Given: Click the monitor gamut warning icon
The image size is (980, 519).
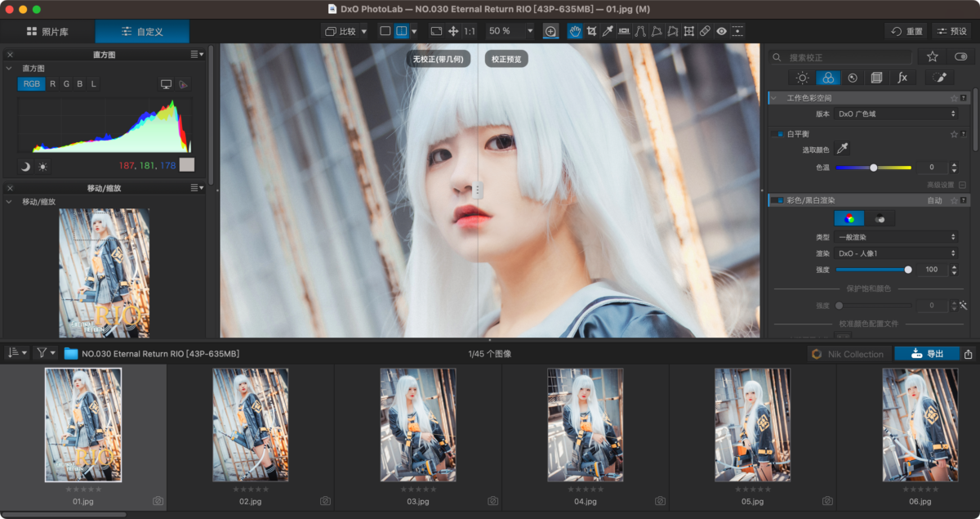Looking at the screenshot, I should pyautogui.click(x=167, y=84).
